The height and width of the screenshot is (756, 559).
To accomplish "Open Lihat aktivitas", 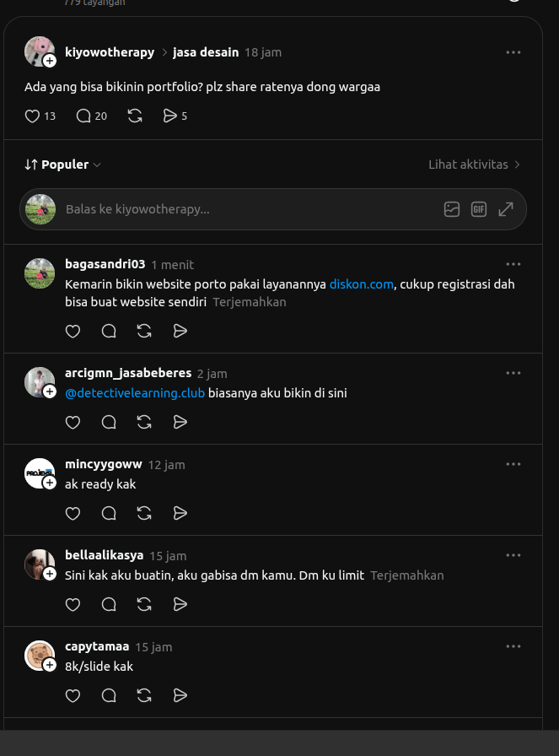I will (474, 165).
